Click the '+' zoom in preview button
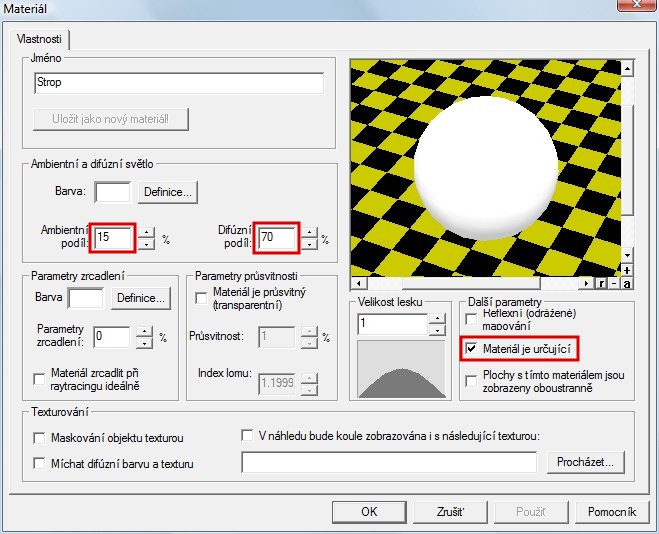The image size is (659, 534). pyautogui.click(x=627, y=270)
